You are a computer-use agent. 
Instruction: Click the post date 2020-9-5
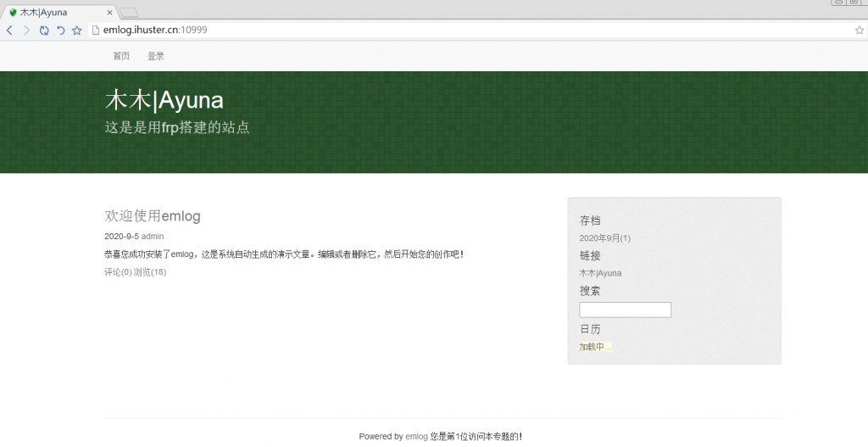coord(121,236)
